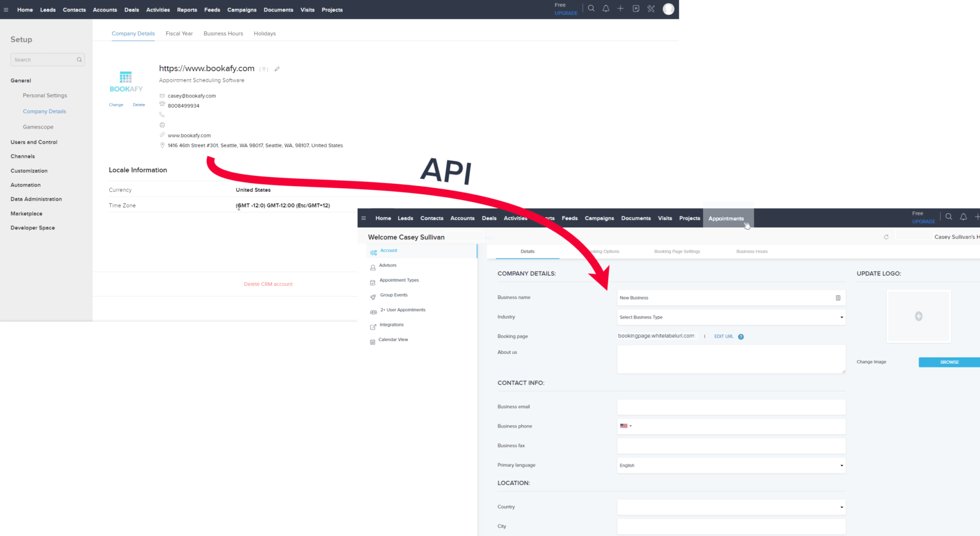Open Documents in the Appointments window navigation bar

tap(636, 218)
